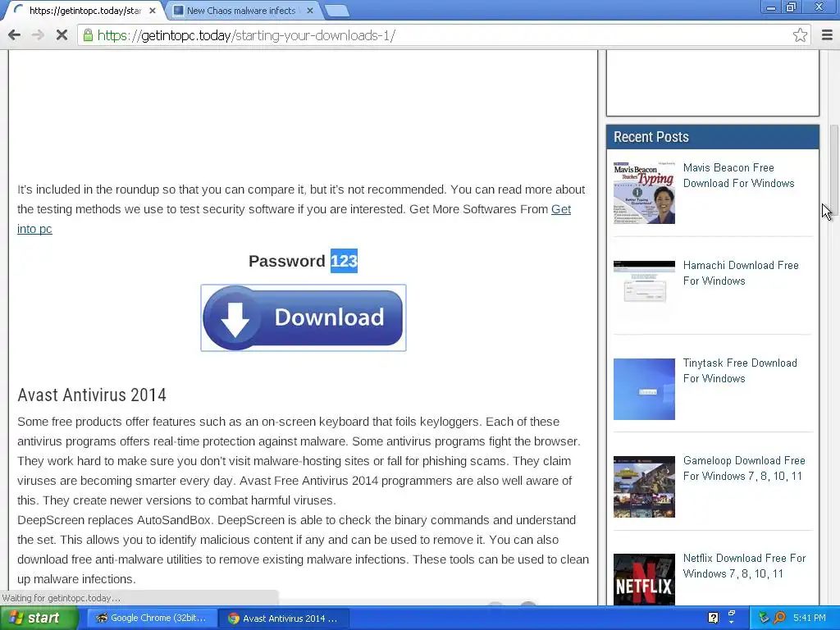Open the Gameloop post thumbnail

pos(644,486)
